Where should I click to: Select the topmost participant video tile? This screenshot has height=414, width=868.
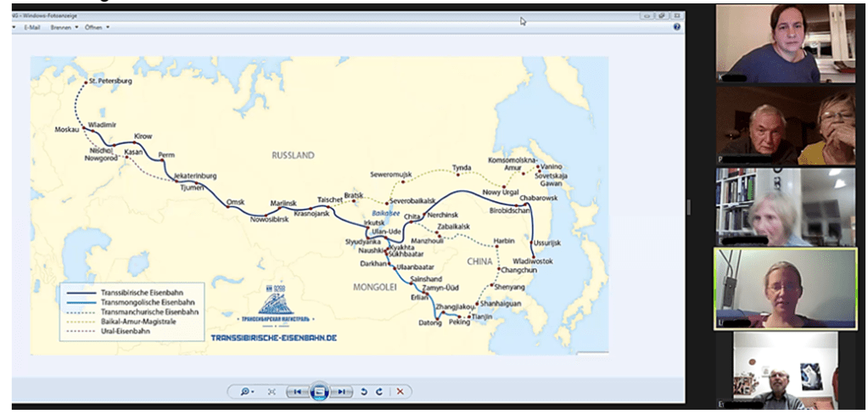click(x=785, y=43)
